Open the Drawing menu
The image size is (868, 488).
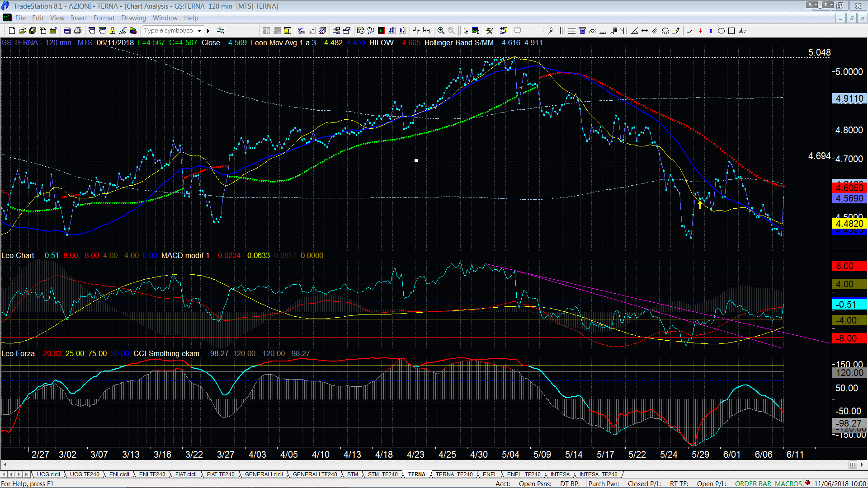pos(133,18)
